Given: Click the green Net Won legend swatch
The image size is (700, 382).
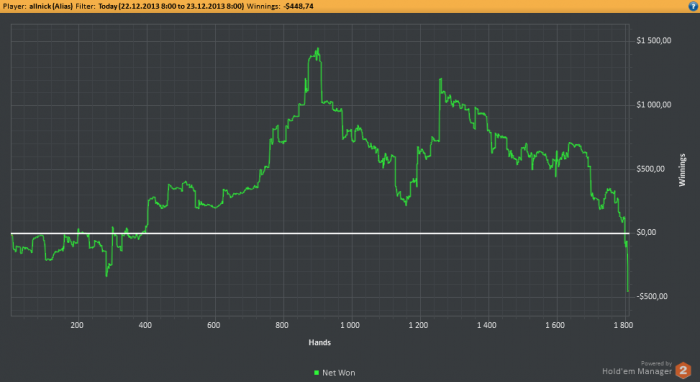Looking at the screenshot, I should point(317,373).
